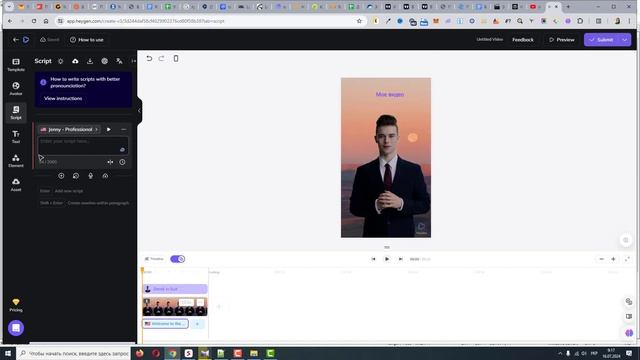Screen dimensions: 640x360
Task: Click the HeyGen logo icon
Action: pyautogui.click(x=26, y=40)
